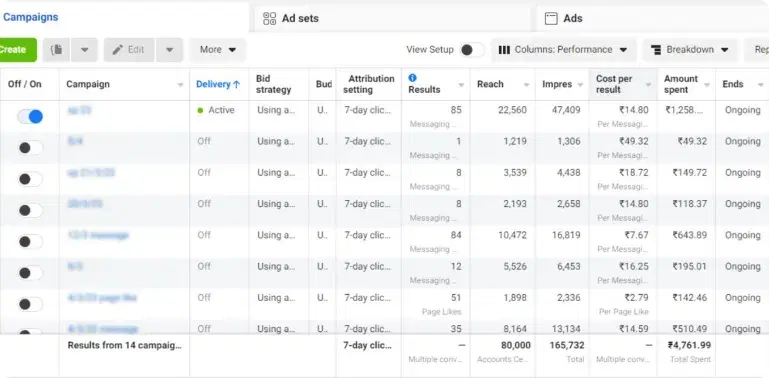The width and height of the screenshot is (769, 378).
Task: Click the 80,000 total reach value
Action: coord(515,345)
